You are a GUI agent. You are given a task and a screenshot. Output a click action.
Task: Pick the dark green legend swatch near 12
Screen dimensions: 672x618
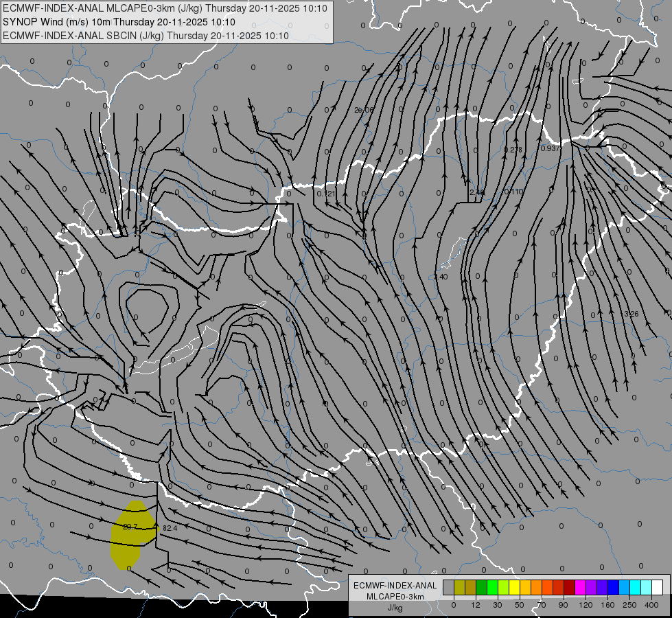(482, 587)
